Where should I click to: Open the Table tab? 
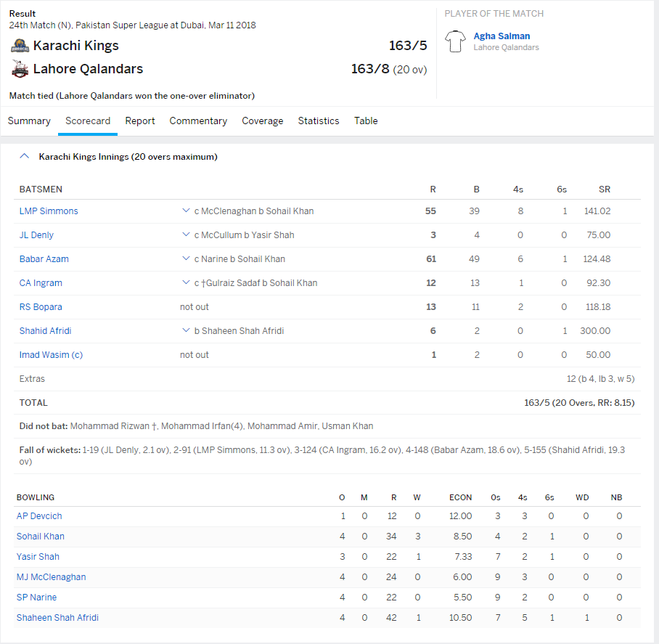coord(366,121)
